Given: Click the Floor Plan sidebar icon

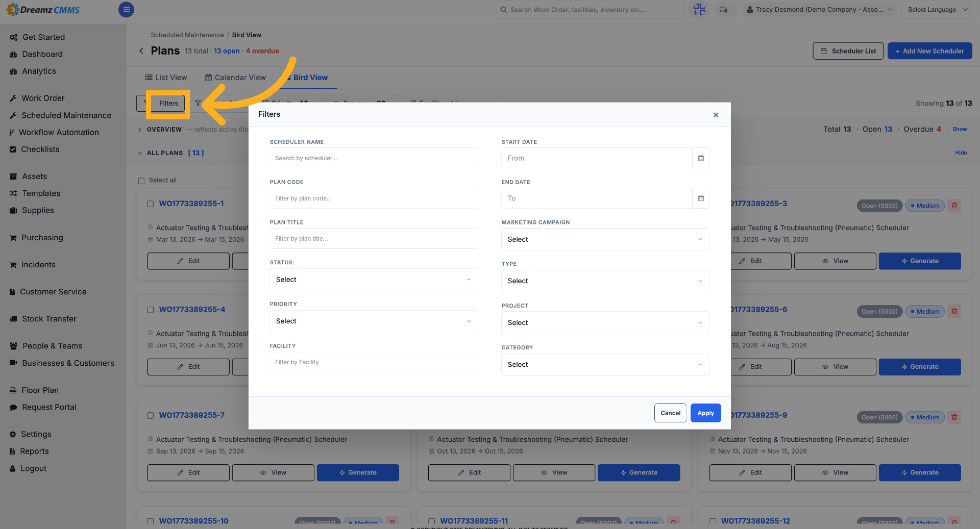Looking at the screenshot, I should point(13,390).
